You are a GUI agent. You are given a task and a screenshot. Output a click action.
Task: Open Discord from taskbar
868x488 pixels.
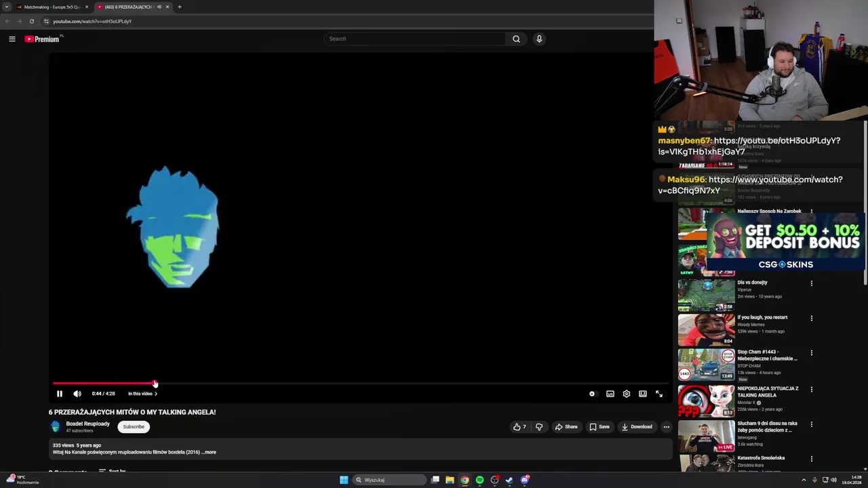(x=524, y=480)
